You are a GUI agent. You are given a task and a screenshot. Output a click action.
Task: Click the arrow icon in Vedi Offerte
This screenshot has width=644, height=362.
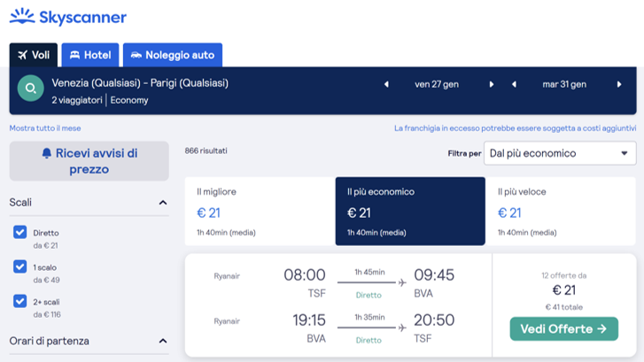[x=602, y=329]
